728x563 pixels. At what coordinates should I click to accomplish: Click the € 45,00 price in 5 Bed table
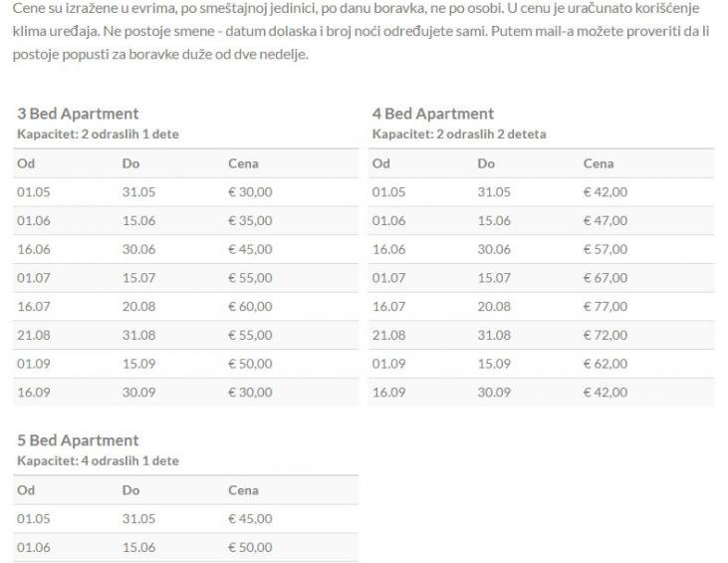tap(250, 518)
